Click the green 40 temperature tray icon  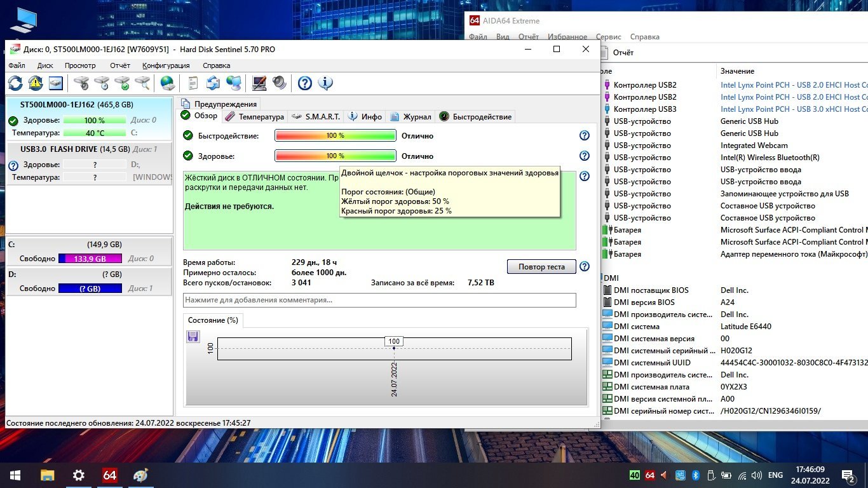click(634, 475)
